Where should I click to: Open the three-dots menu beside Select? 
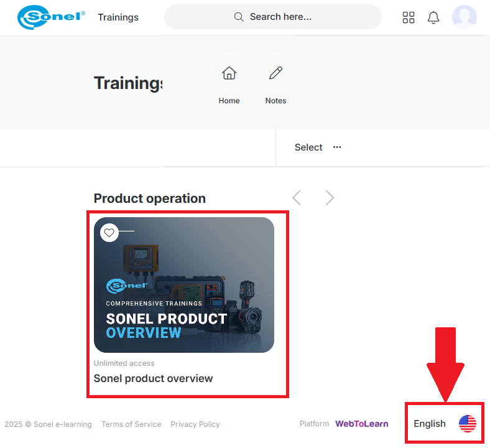337,147
